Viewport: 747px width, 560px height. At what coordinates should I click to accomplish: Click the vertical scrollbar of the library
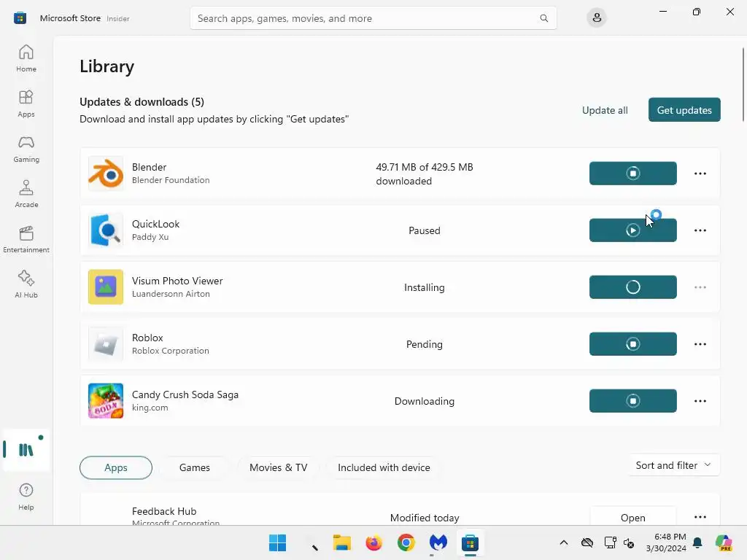point(743,85)
